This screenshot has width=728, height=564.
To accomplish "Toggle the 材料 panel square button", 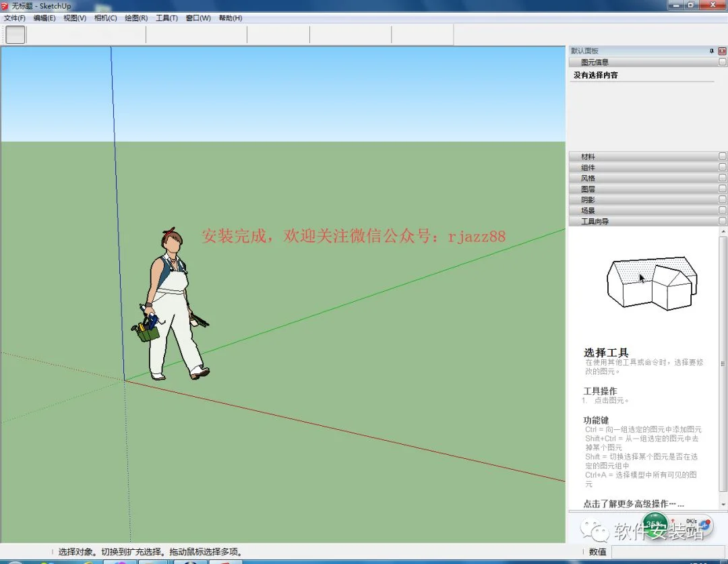I will click(x=722, y=156).
